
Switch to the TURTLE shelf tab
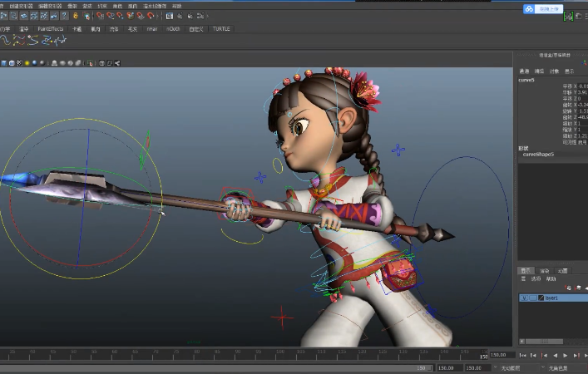[221, 29]
